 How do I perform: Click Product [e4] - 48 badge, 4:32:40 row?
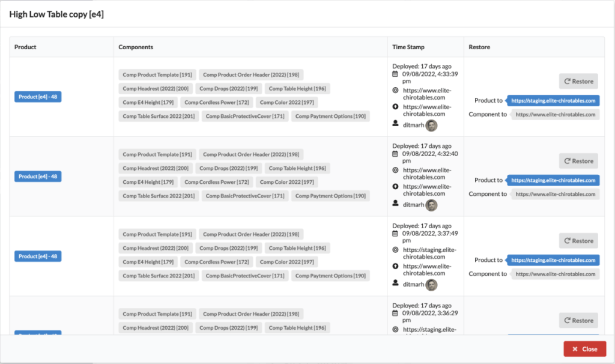(38, 177)
